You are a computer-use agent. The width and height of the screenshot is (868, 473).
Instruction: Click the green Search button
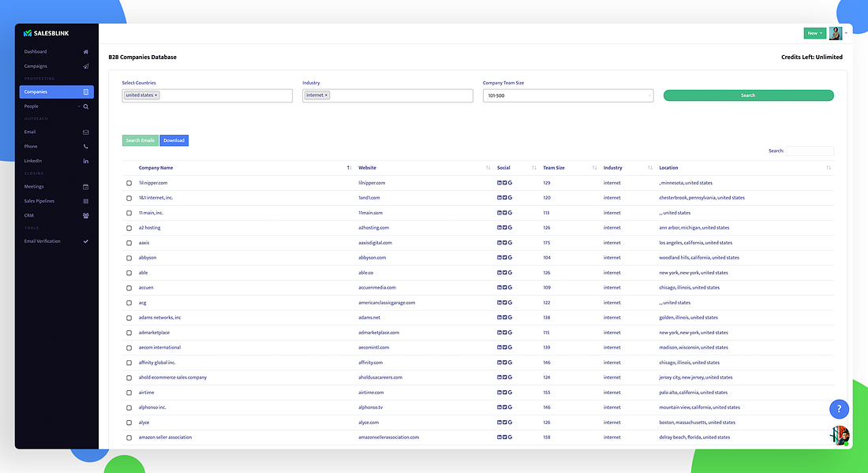click(748, 95)
